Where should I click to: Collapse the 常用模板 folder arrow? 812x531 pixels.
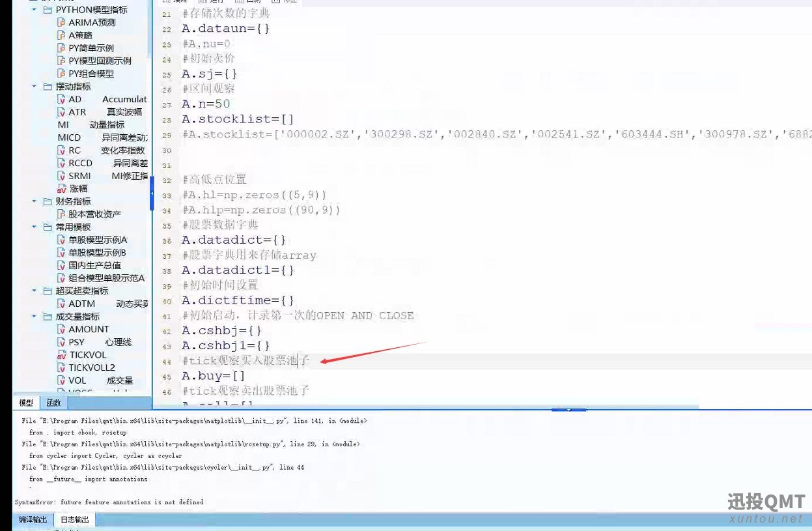click(35, 227)
